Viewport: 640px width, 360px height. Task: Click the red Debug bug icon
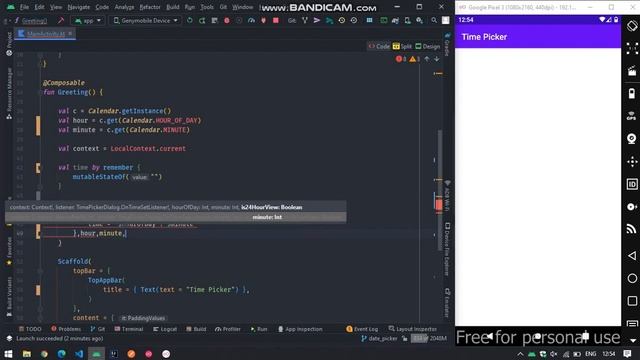click(x=227, y=20)
